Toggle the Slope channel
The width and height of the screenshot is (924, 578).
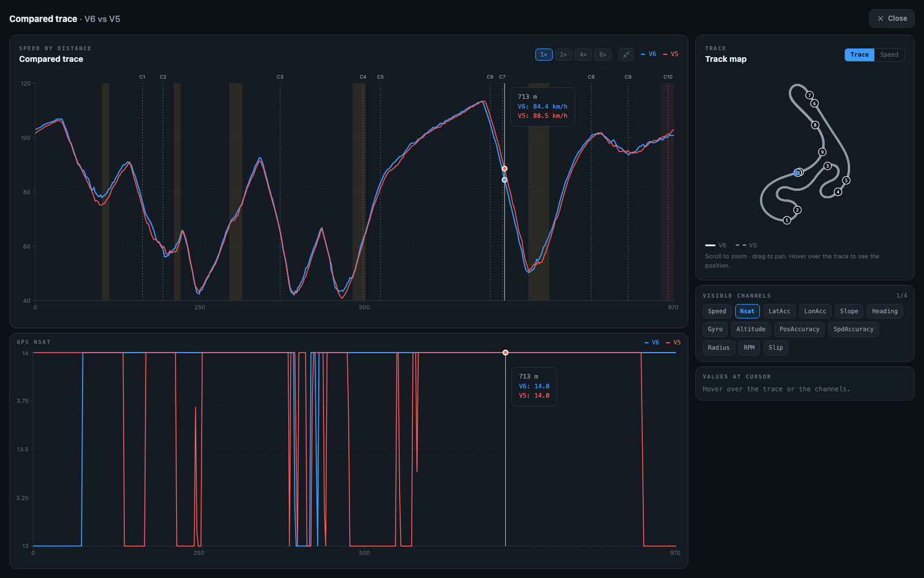pos(849,311)
